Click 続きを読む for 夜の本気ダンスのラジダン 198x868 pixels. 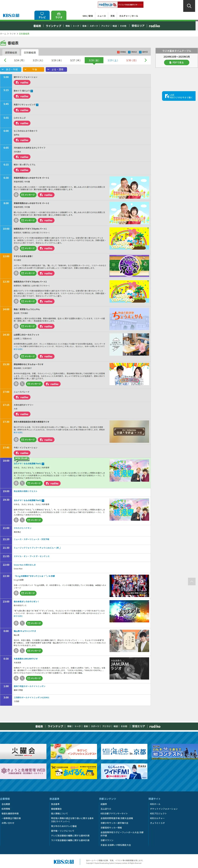[18, 616]
